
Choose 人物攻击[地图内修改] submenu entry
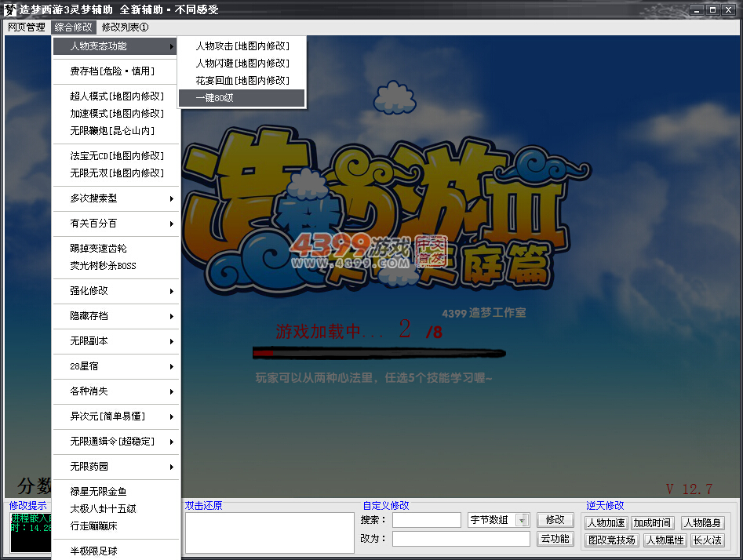pos(242,46)
